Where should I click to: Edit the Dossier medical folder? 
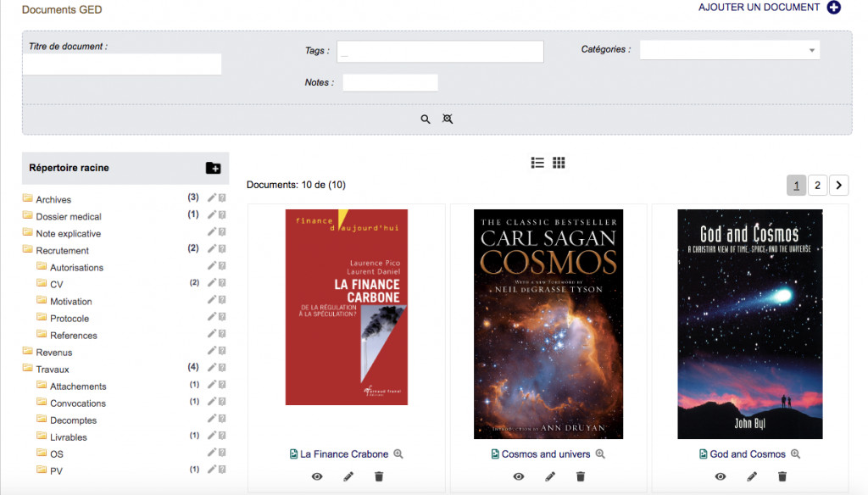(x=211, y=214)
